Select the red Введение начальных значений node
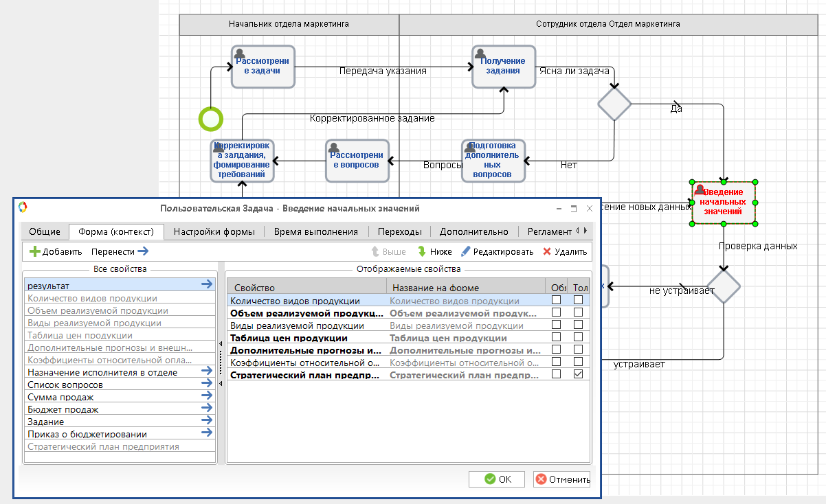The height and width of the screenshot is (504, 826). pos(723,203)
